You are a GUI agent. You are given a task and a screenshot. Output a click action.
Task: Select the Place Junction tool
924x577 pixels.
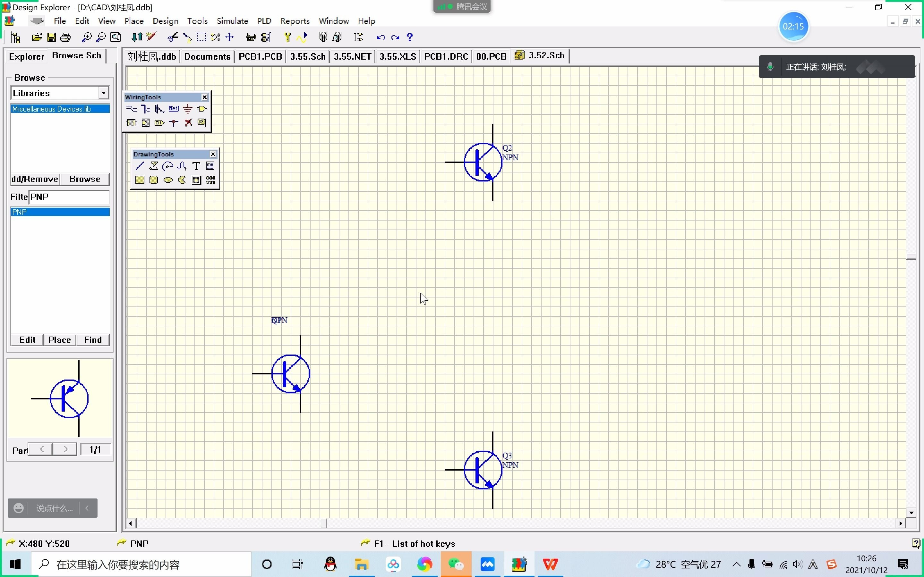[174, 123]
